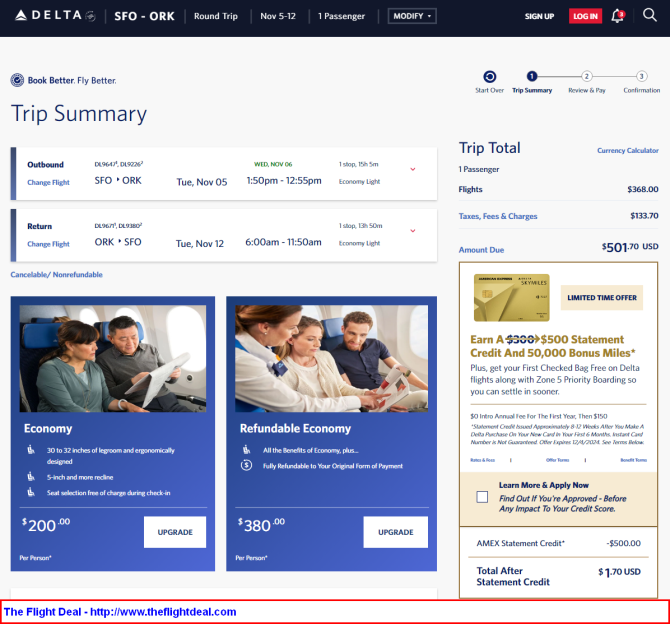Expand the Return flight details chevron
The image size is (670, 624).
point(413,231)
